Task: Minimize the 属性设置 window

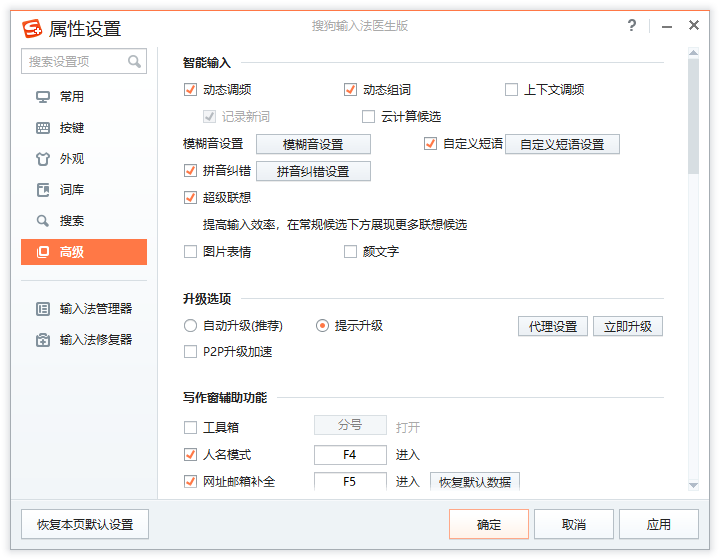Action: click(x=667, y=27)
